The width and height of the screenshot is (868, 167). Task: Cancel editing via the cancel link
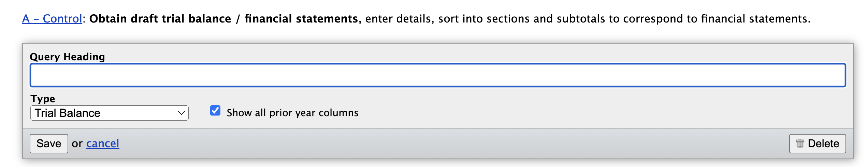103,143
